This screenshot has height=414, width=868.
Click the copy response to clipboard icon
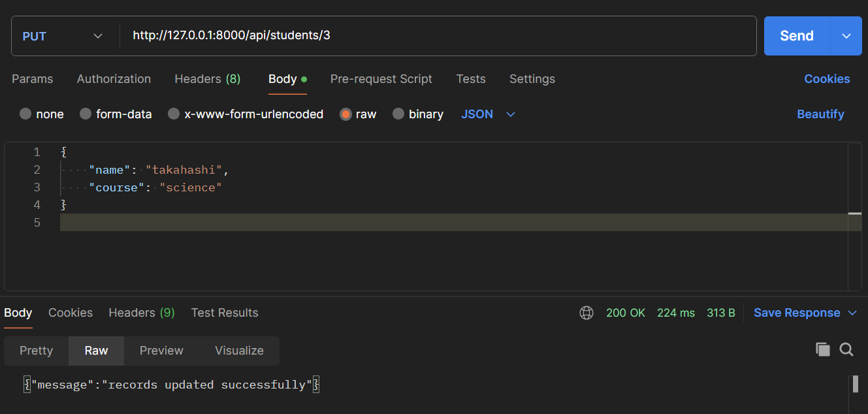823,350
